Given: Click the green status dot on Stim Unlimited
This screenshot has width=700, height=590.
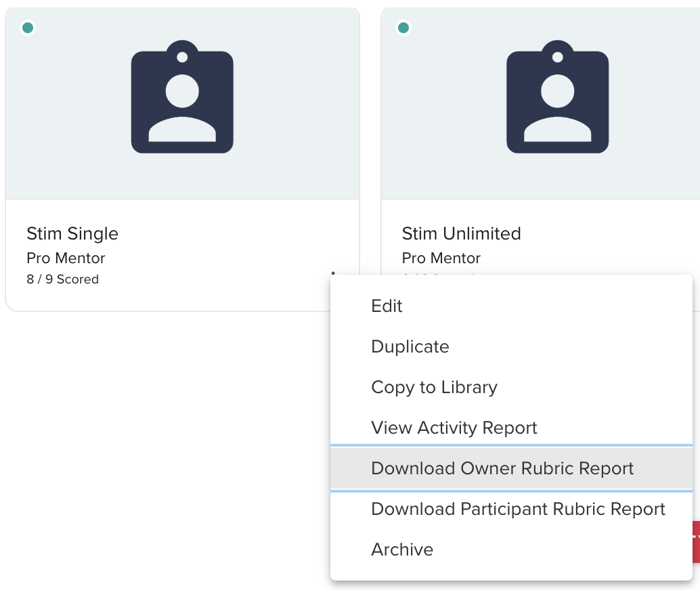Looking at the screenshot, I should [403, 28].
